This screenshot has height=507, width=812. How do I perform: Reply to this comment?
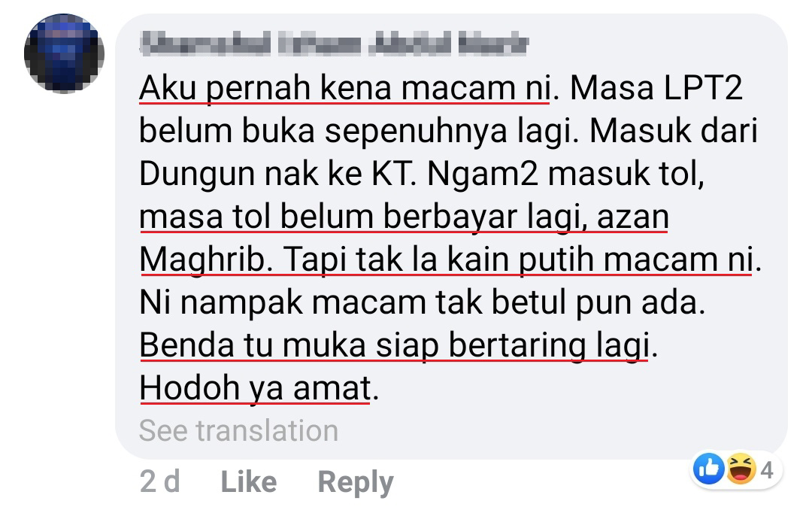click(356, 483)
